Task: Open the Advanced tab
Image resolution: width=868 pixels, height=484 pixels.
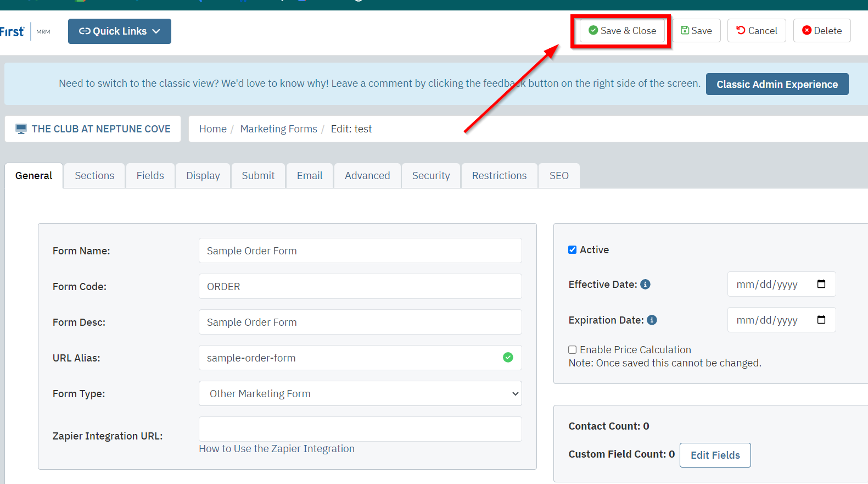Action: [x=367, y=176]
